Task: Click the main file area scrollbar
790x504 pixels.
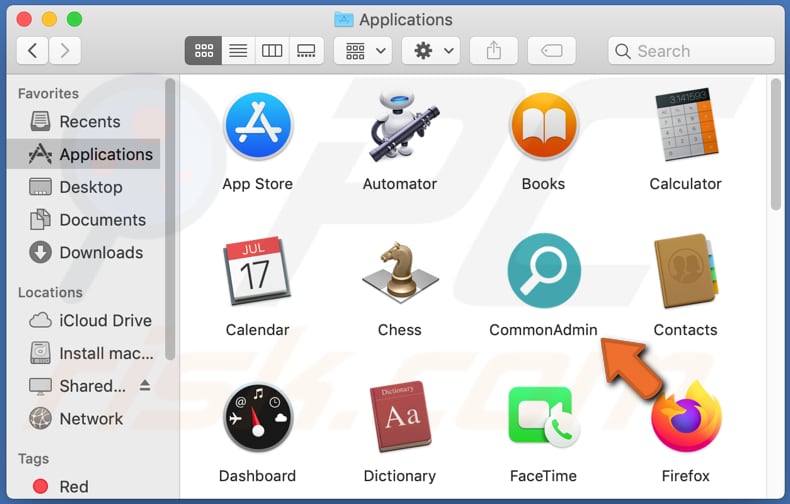Action: pos(776,144)
